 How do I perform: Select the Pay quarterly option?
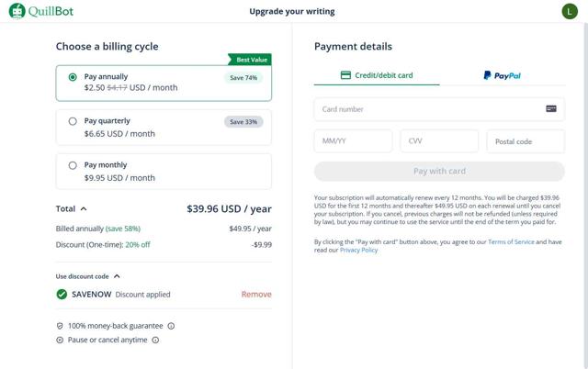click(x=73, y=121)
